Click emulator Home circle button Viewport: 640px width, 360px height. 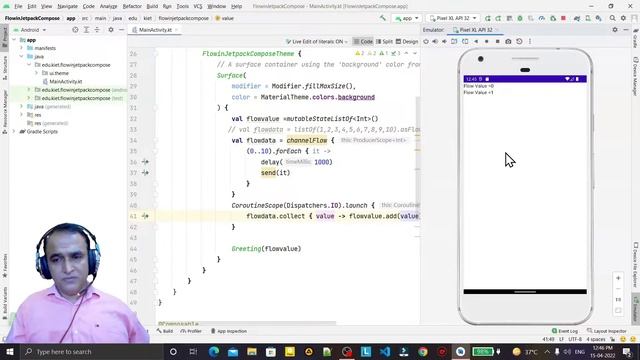pos(487,41)
